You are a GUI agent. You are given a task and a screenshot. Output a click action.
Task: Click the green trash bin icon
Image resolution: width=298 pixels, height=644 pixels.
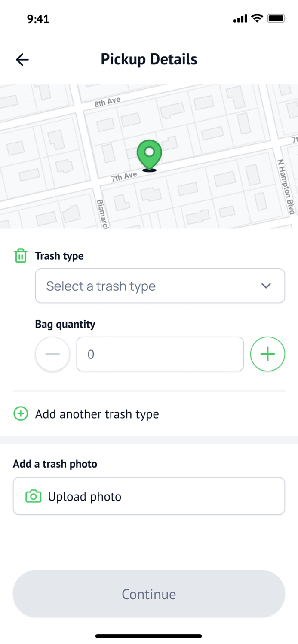20,255
